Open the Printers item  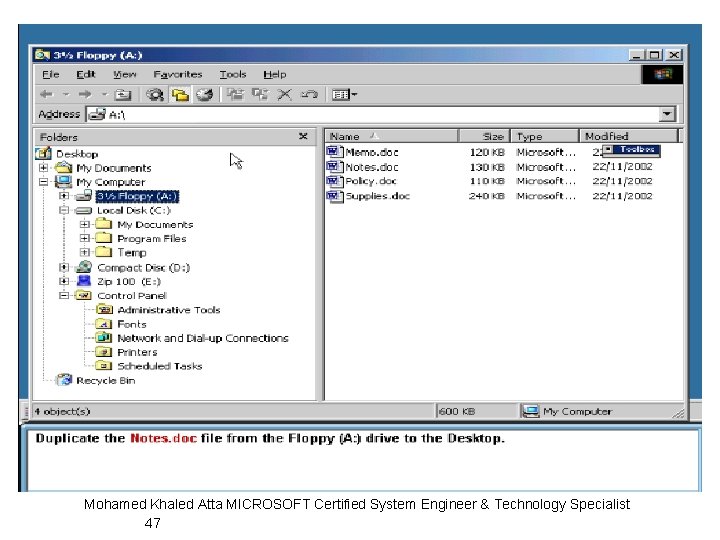137,352
